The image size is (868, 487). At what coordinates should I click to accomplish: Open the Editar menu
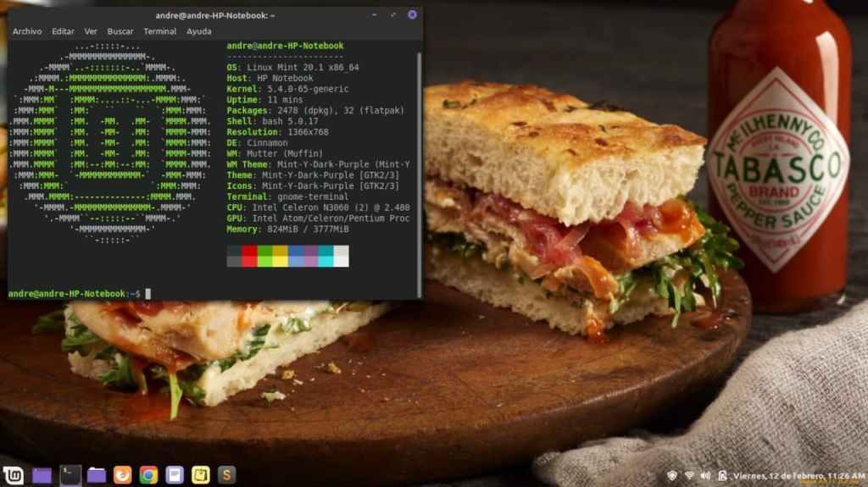[63, 31]
